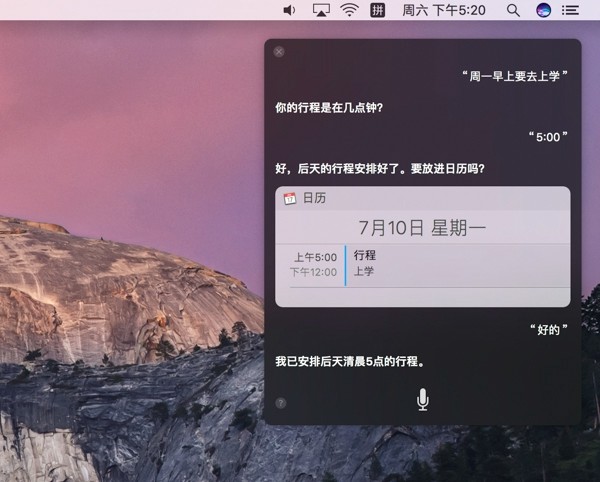Select the confirmation 我已安排后天清晨5点的行程
The width and height of the screenshot is (600, 482).
(349, 361)
